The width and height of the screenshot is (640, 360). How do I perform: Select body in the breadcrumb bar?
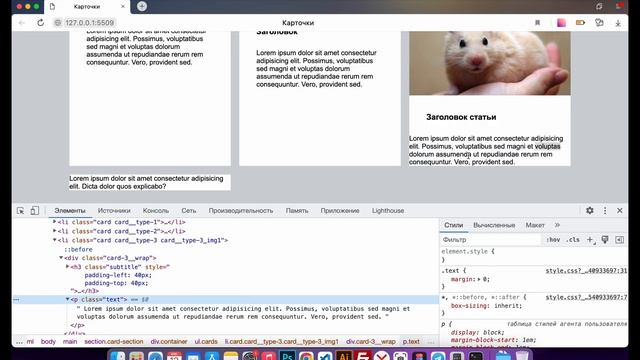tap(48, 341)
